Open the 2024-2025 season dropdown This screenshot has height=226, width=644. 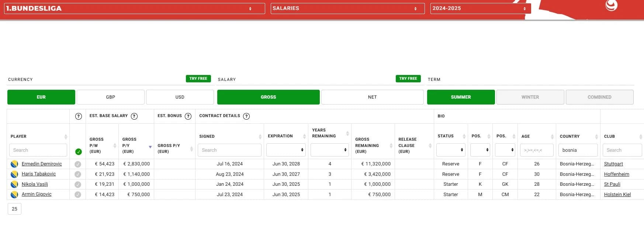pyautogui.click(x=481, y=8)
